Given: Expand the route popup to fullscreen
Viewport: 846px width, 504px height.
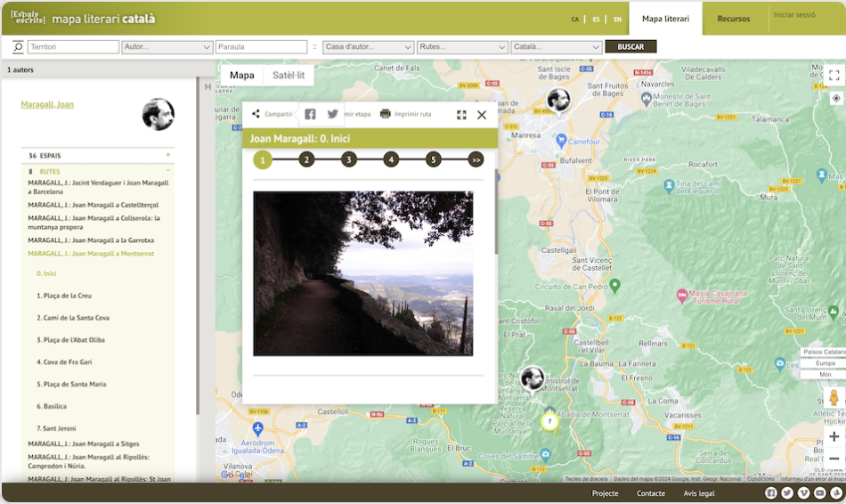Looking at the screenshot, I should click(x=461, y=115).
